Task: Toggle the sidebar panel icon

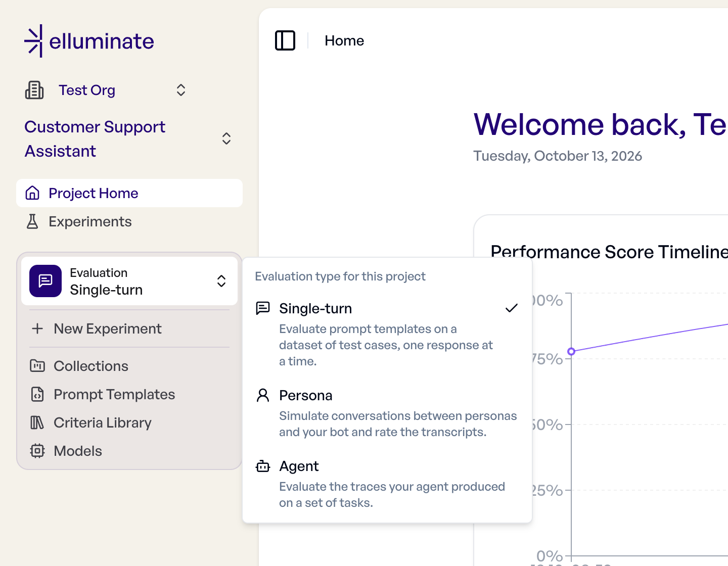Action: [285, 40]
